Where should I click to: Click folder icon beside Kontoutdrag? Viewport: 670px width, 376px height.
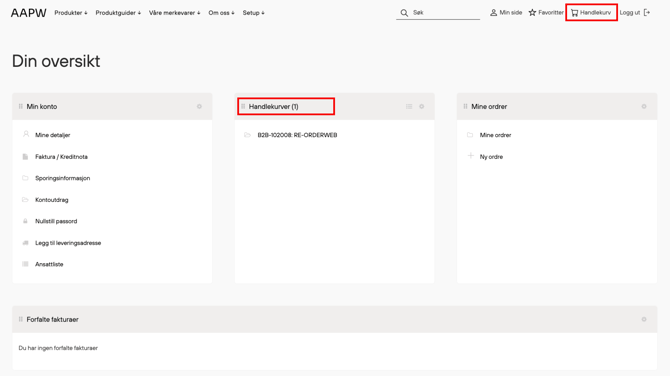pos(25,200)
